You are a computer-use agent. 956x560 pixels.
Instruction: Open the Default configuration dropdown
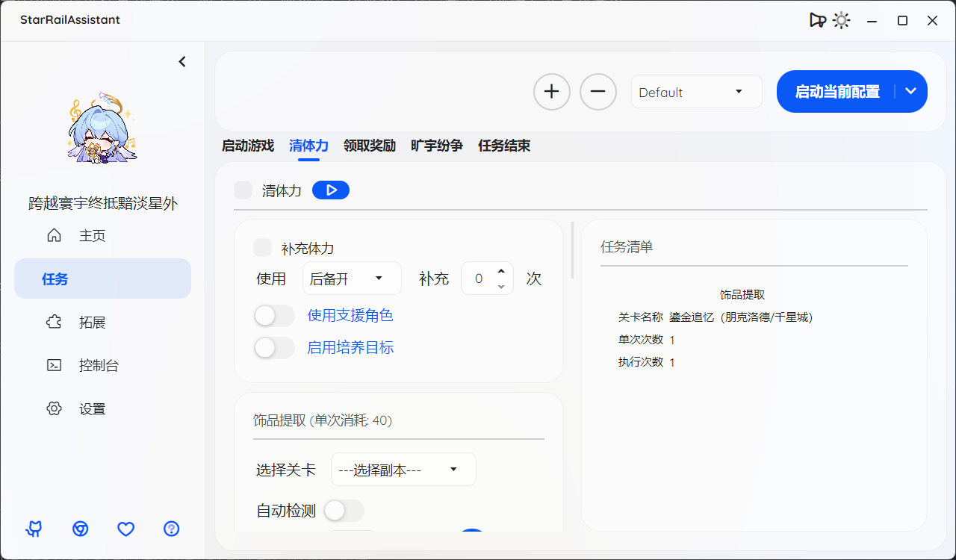tap(696, 91)
